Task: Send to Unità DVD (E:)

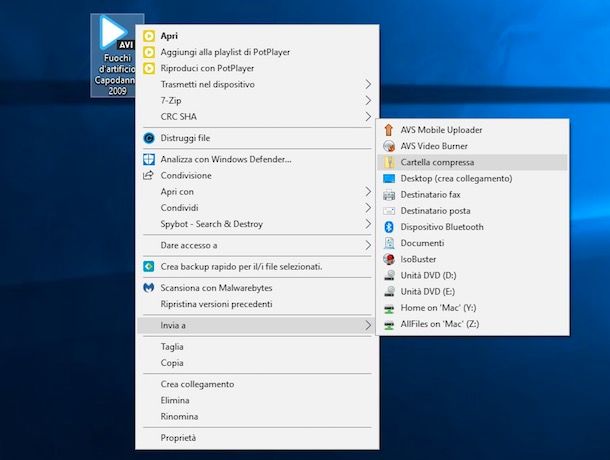Action: (x=472, y=291)
